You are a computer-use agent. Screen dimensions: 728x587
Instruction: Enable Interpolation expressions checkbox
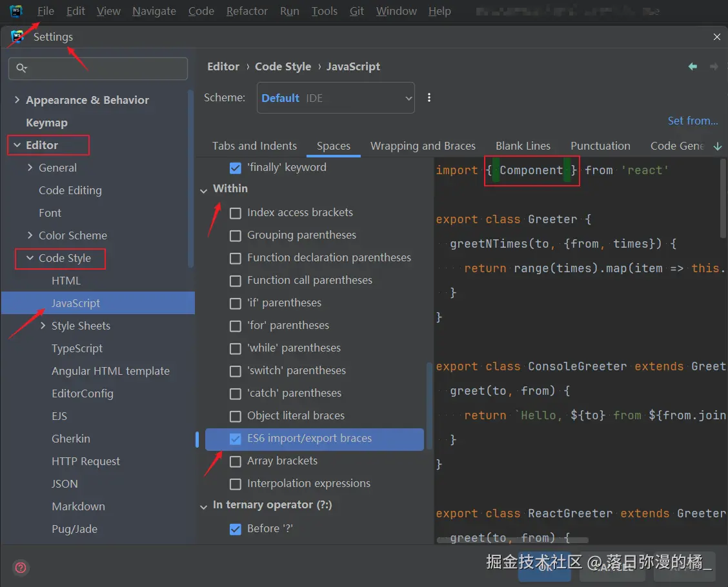[x=236, y=484]
